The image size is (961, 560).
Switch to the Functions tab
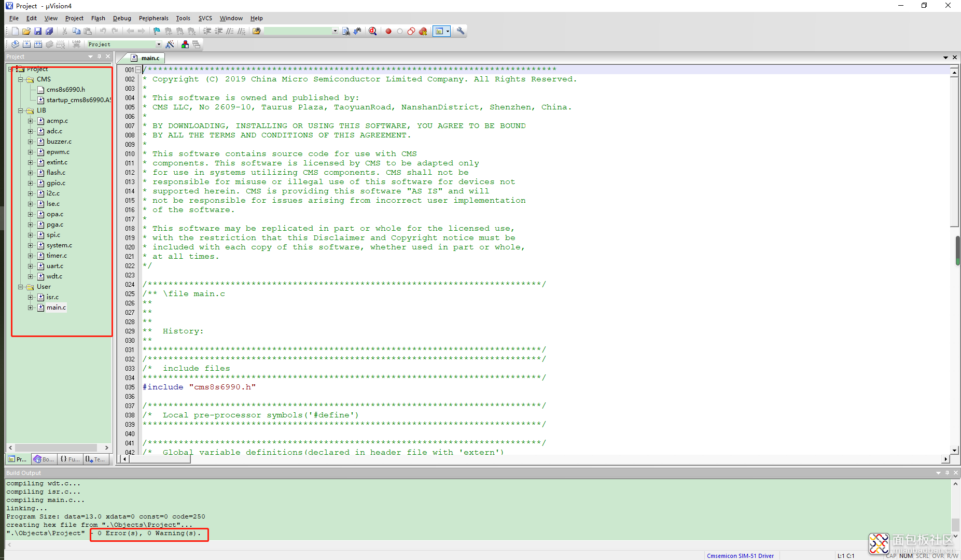coord(69,459)
